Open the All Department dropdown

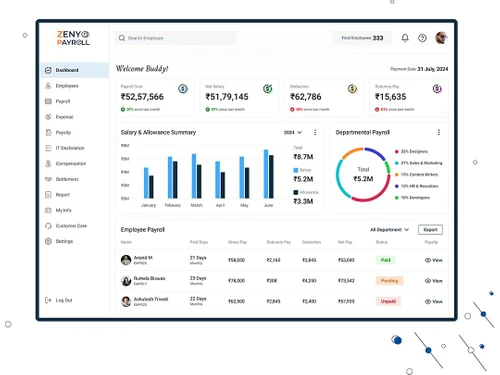(389, 230)
